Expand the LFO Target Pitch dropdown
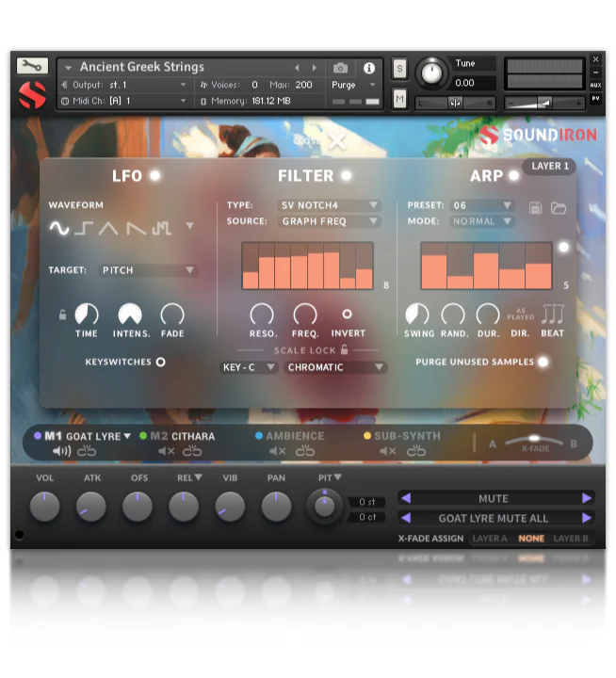The image size is (616, 678). (148, 270)
